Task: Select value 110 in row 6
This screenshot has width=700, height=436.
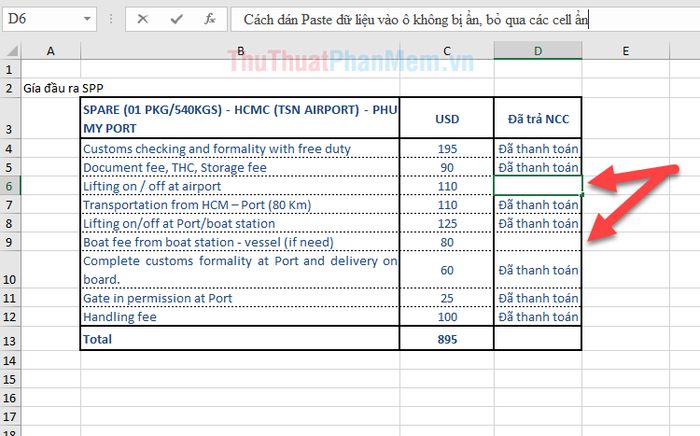Action: pos(447,186)
